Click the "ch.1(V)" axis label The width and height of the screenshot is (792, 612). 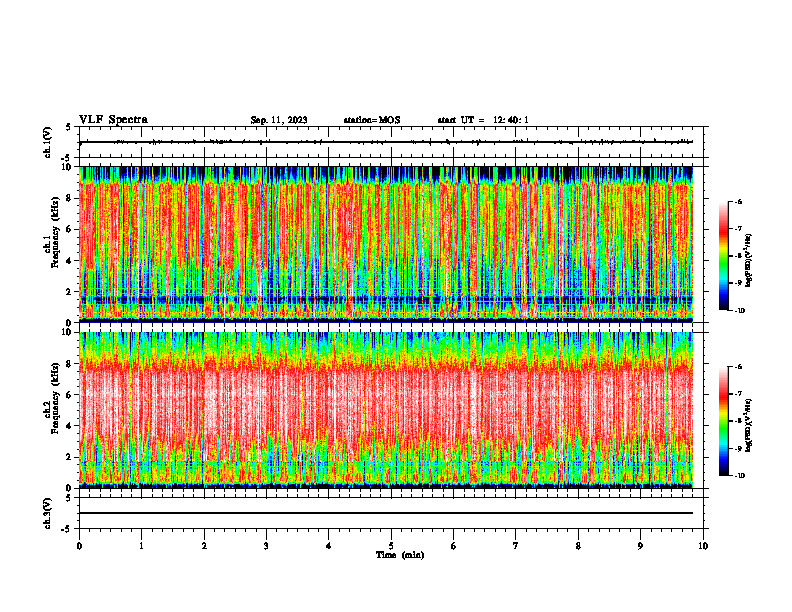coord(48,142)
